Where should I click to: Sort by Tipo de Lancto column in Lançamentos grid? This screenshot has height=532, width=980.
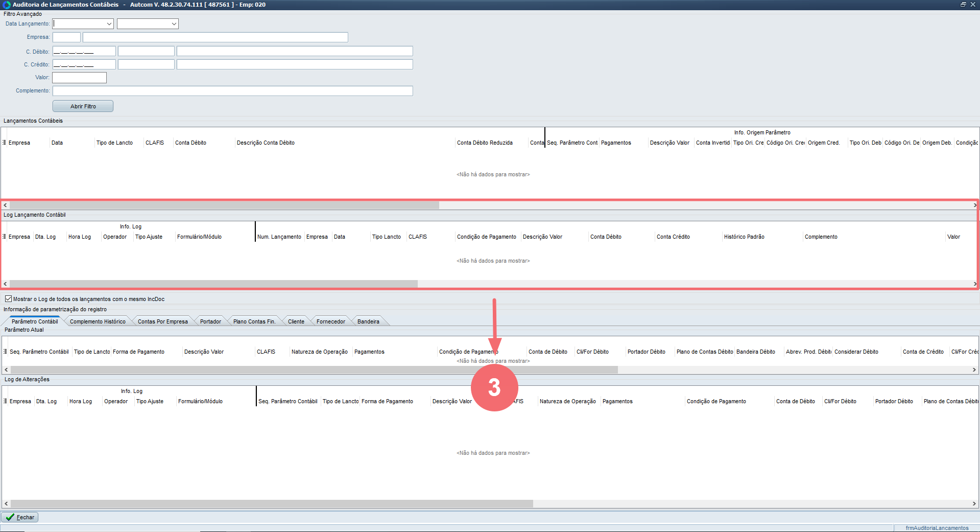coord(114,143)
